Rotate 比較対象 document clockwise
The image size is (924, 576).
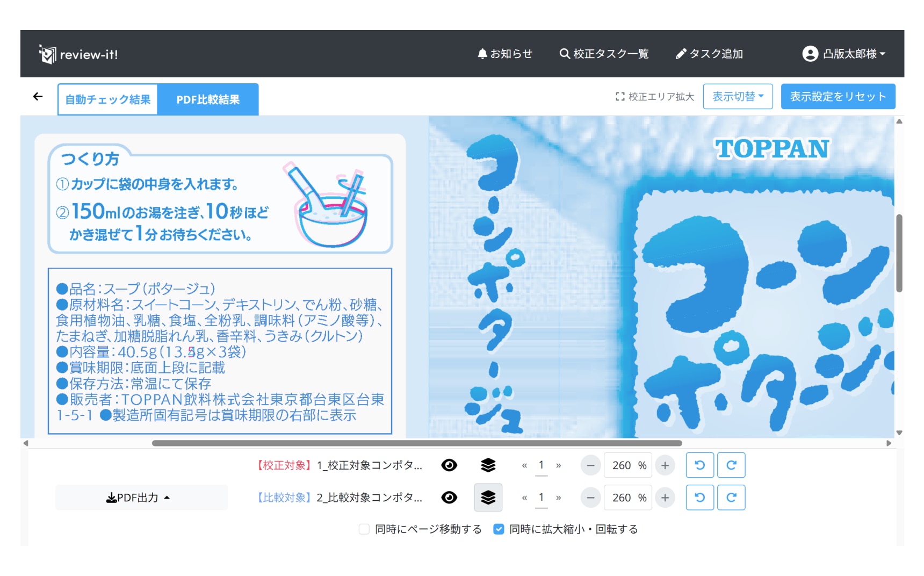(731, 498)
